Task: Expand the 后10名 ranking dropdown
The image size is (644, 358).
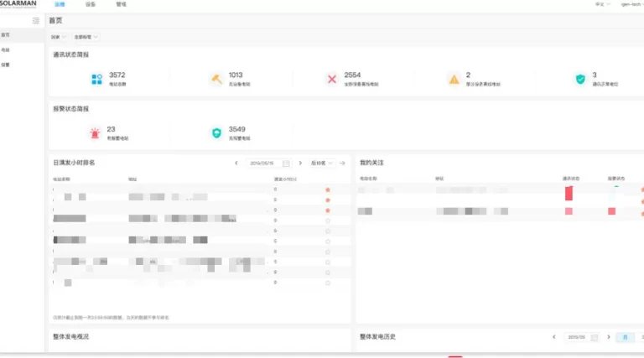Action: tap(322, 163)
